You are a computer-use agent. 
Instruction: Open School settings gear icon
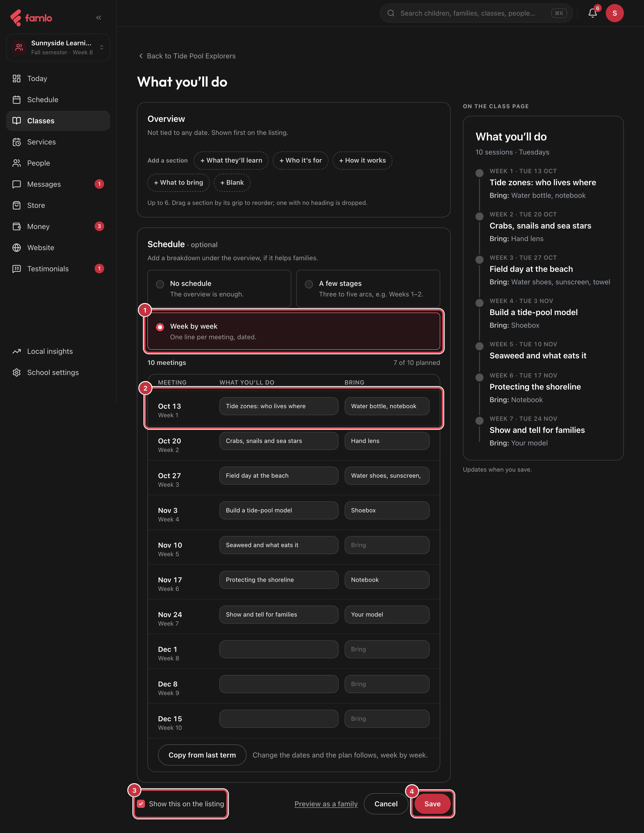pos(16,373)
